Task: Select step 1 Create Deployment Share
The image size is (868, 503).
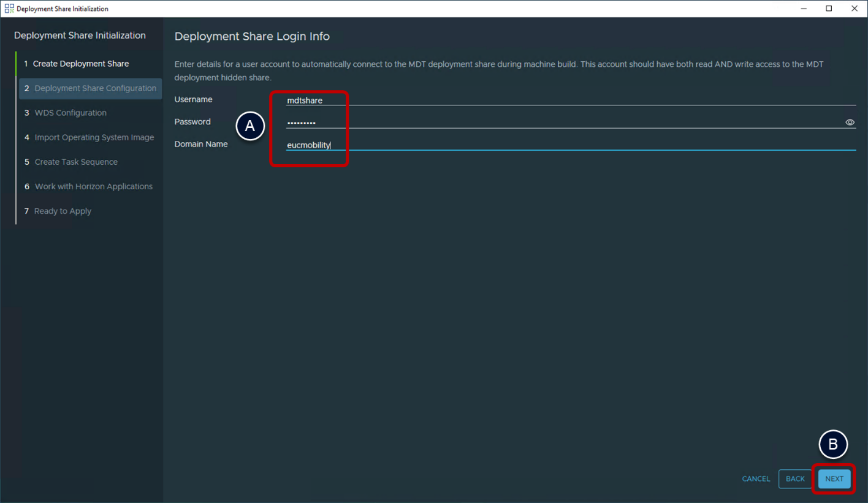Action: click(x=80, y=64)
